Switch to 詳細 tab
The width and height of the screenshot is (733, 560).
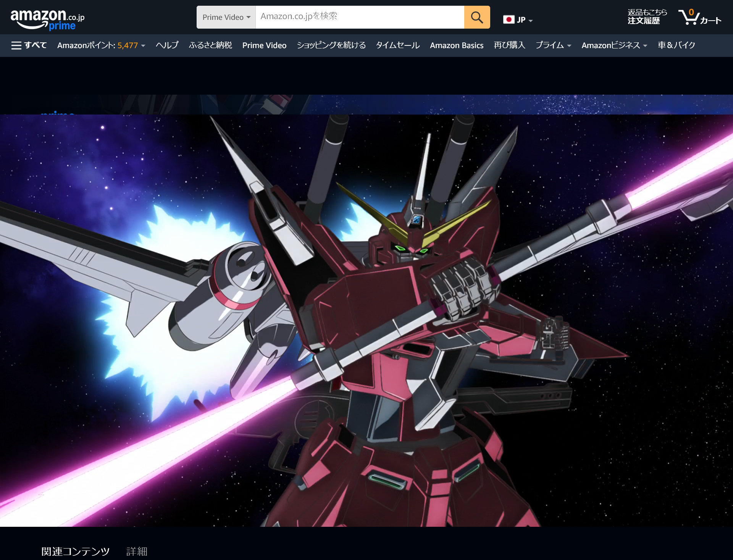coord(137,551)
